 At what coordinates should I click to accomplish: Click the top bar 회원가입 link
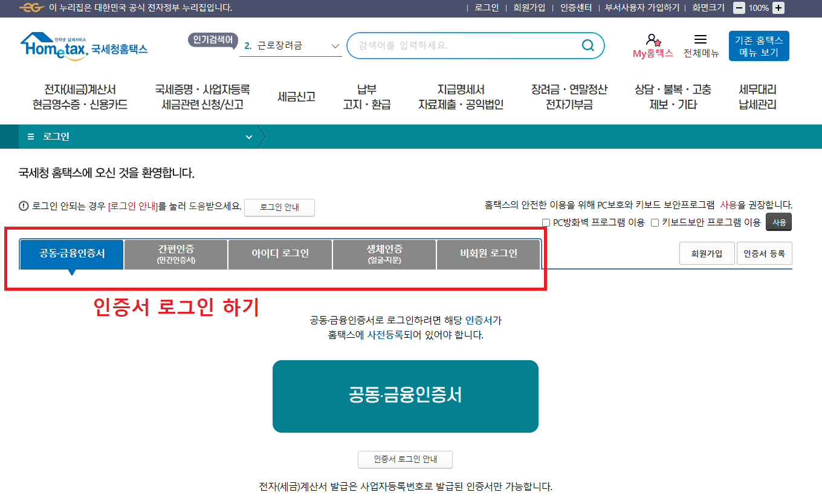(529, 8)
